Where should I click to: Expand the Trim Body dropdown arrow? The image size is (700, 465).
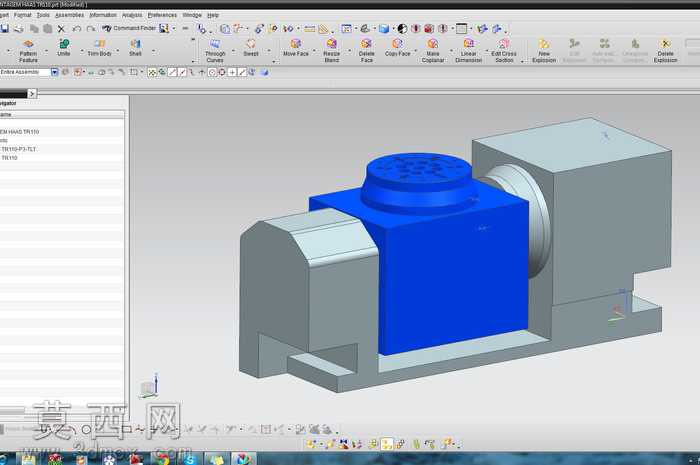(118, 51)
